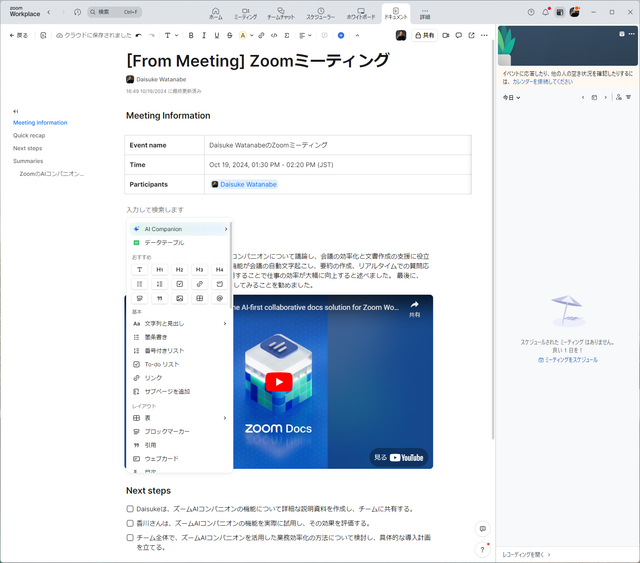Jump to Quick recap in outline

(x=29, y=135)
